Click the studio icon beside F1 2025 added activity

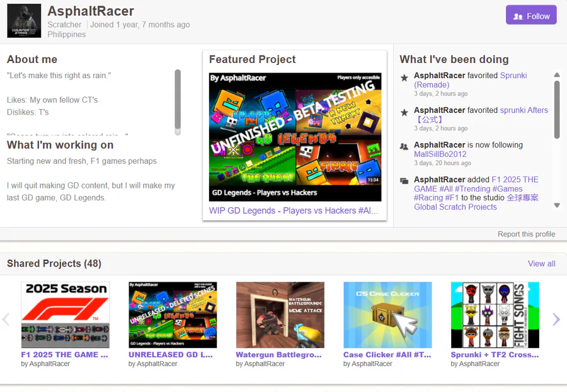pos(404,181)
